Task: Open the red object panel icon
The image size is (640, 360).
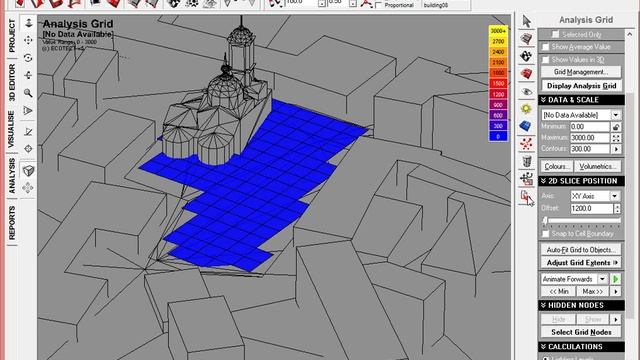Action: pos(527,74)
